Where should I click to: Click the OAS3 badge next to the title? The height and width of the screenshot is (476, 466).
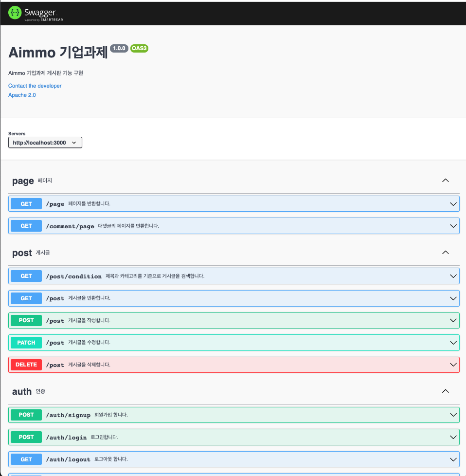[139, 48]
